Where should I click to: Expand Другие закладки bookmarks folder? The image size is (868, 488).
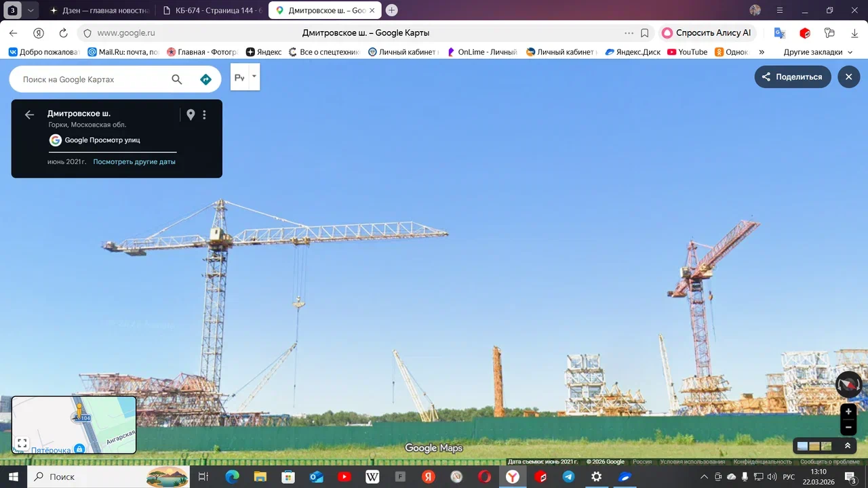tap(818, 52)
